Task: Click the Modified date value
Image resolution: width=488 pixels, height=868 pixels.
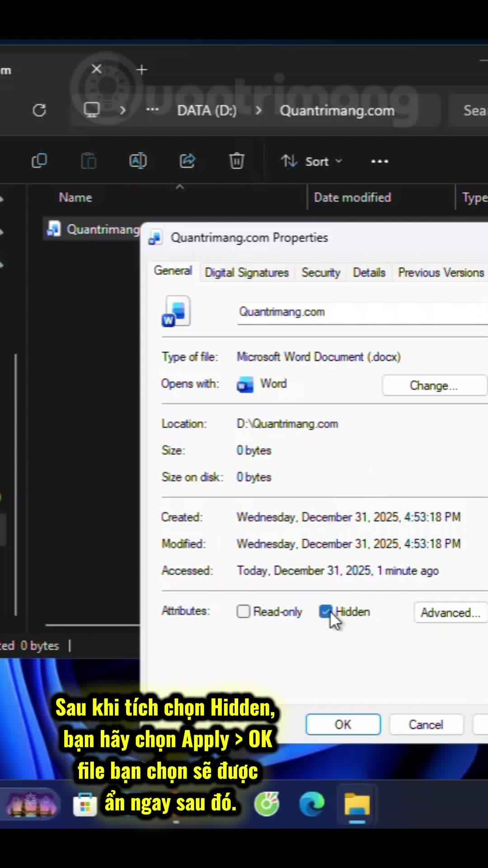Action: click(349, 543)
